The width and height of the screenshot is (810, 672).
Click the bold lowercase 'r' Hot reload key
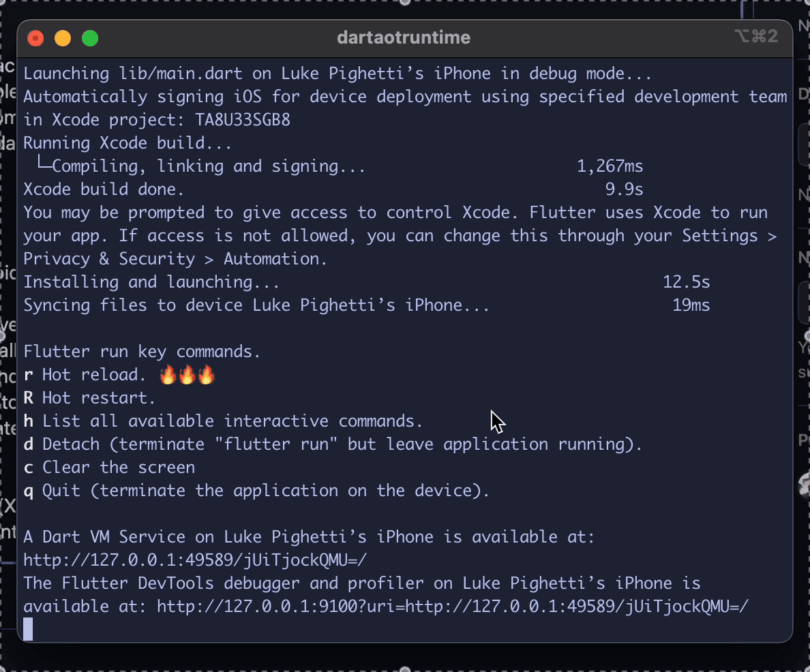[28, 375]
